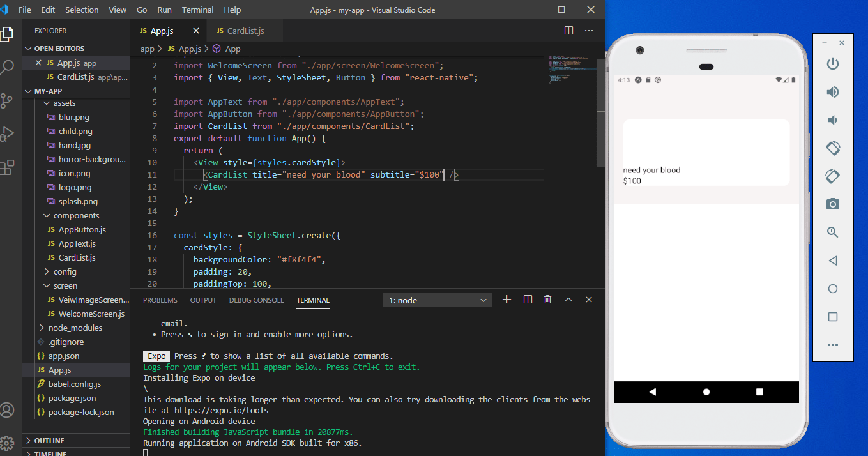Open the Search view in activity bar

pyautogui.click(x=7, y=66)
